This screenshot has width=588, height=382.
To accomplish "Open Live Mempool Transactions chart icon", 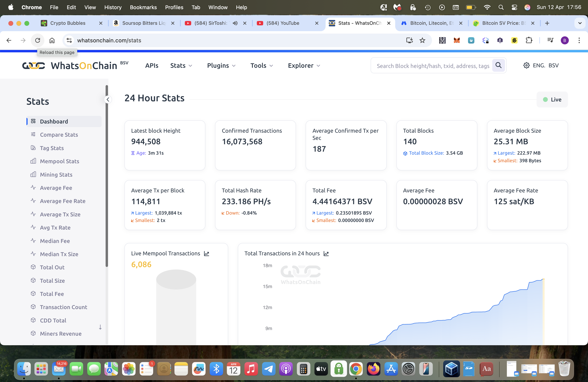I will coord(207,254).
